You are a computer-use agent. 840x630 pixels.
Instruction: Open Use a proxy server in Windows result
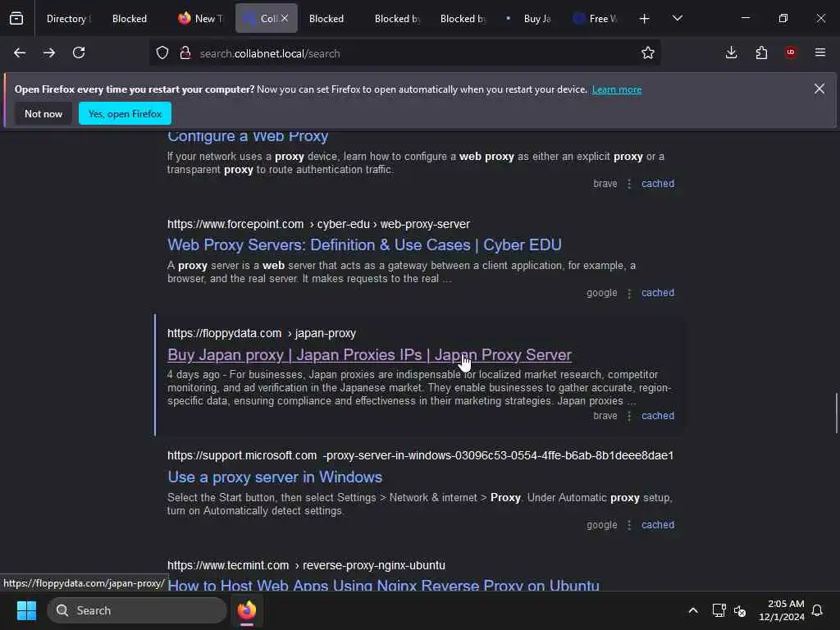click(274, 477)
